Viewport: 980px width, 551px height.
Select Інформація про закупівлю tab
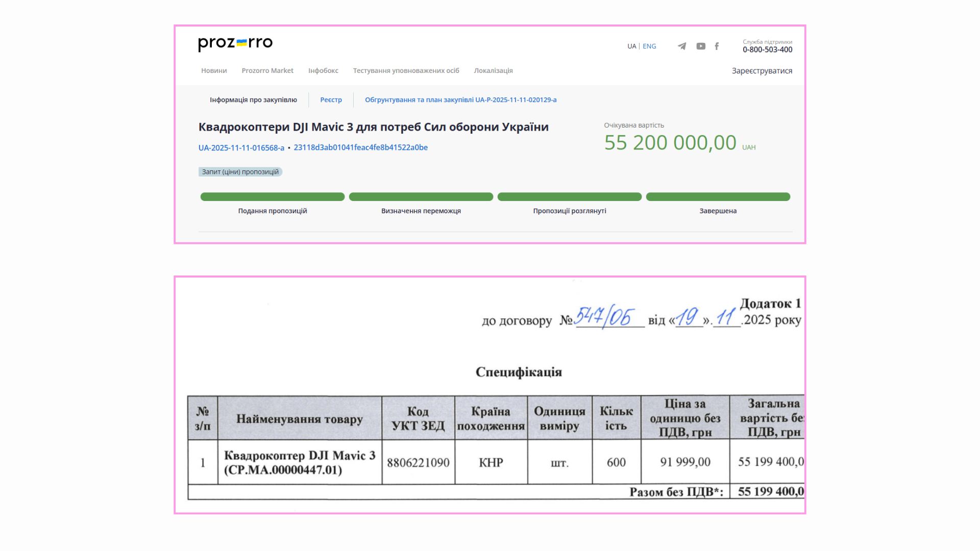(x=253, y=100)
